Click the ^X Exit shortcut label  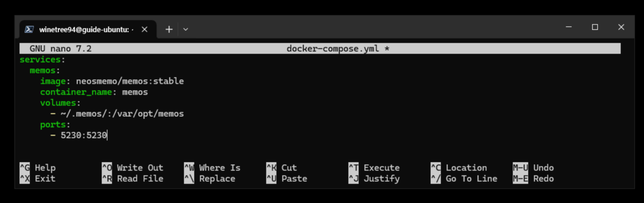pos(37,179)
